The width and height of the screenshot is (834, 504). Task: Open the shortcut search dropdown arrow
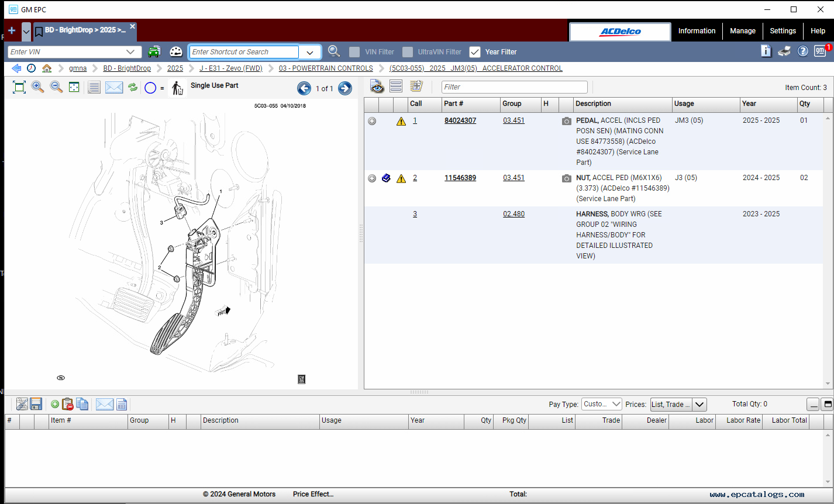(310, 52)
